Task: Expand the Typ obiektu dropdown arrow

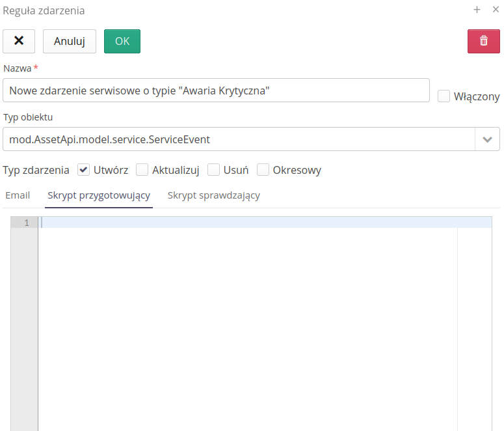Action: (487, 139)
